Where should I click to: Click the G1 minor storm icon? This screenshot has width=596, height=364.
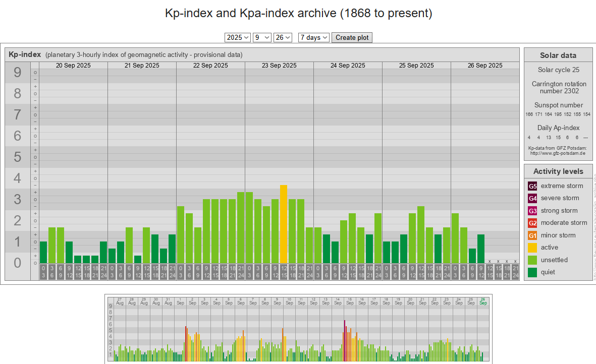tap(532, 235)
